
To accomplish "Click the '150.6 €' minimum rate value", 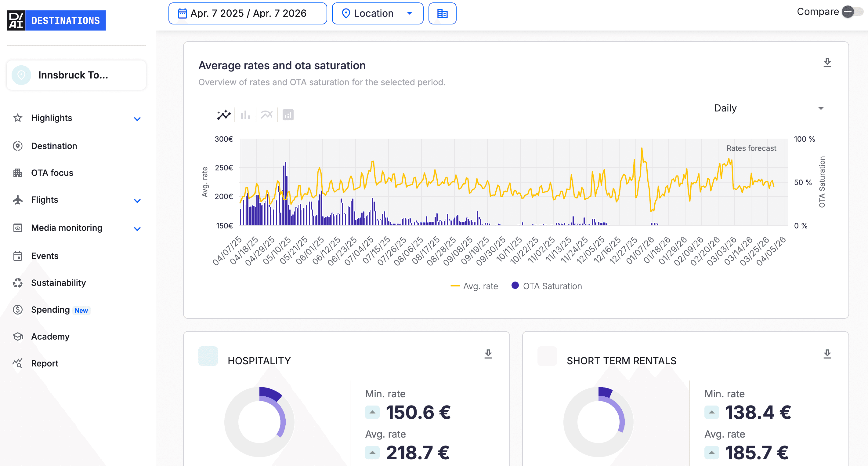I will click(x=418, y=412).
